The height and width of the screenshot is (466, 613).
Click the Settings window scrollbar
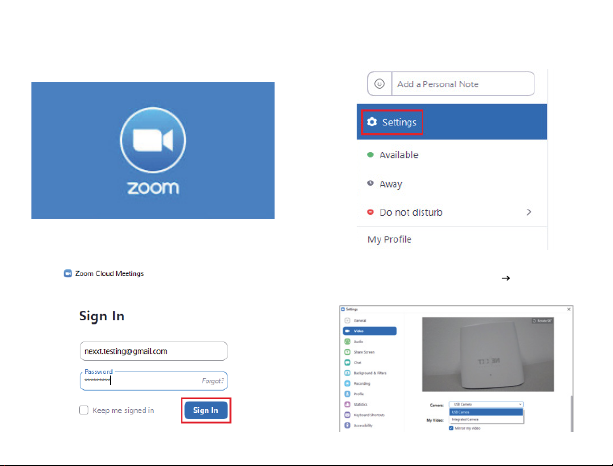[572, 412]
